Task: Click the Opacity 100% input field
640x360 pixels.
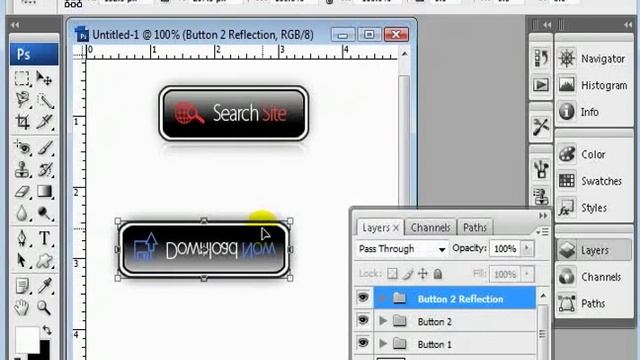Action: [x=505, y=249]
